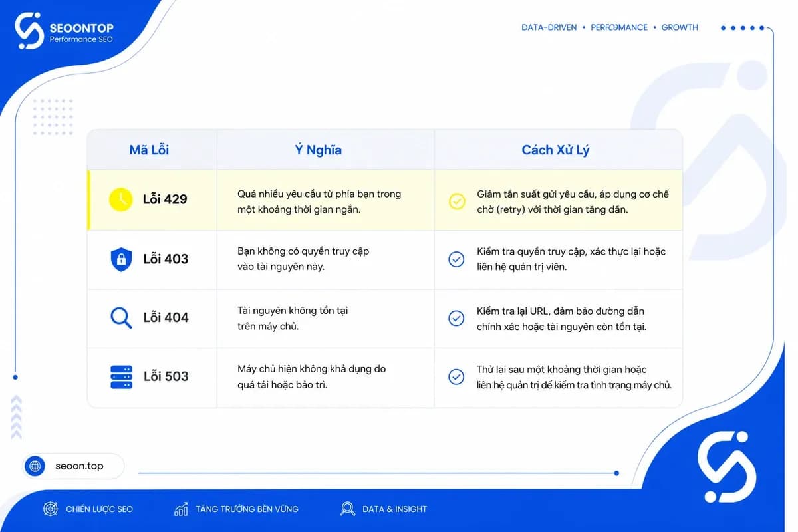The width and height of the screenshot is (798, 532).
Task: Click the magnifying glass icon for Lỗi 404
Action: click(x=121, y=318)
